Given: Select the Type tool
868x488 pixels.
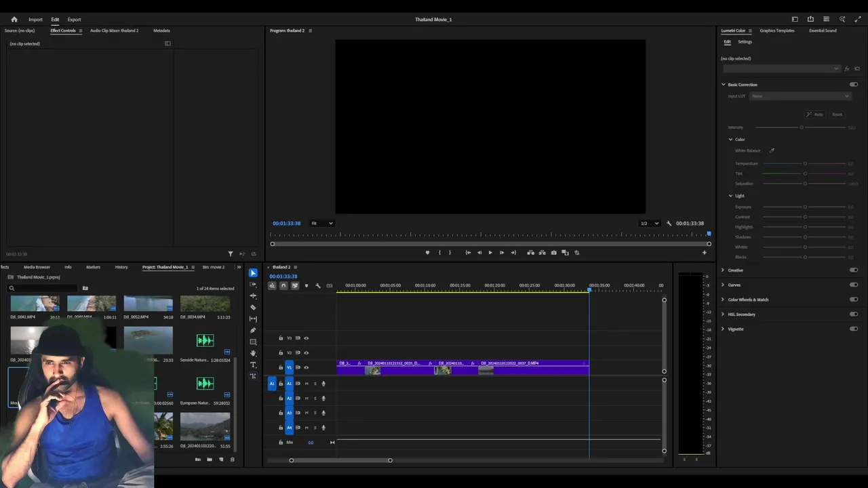Looking at the screenshot, I should [x=253, y=365].
